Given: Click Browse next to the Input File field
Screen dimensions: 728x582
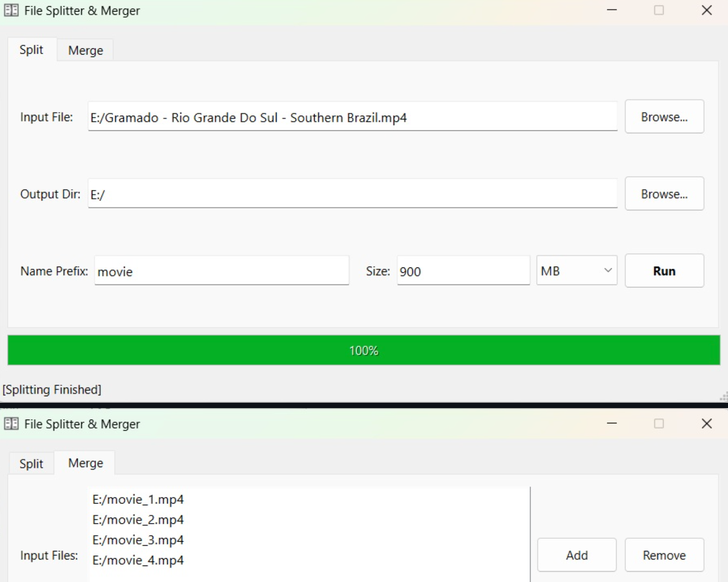Looking at the screenshot, I should (664, 117).
